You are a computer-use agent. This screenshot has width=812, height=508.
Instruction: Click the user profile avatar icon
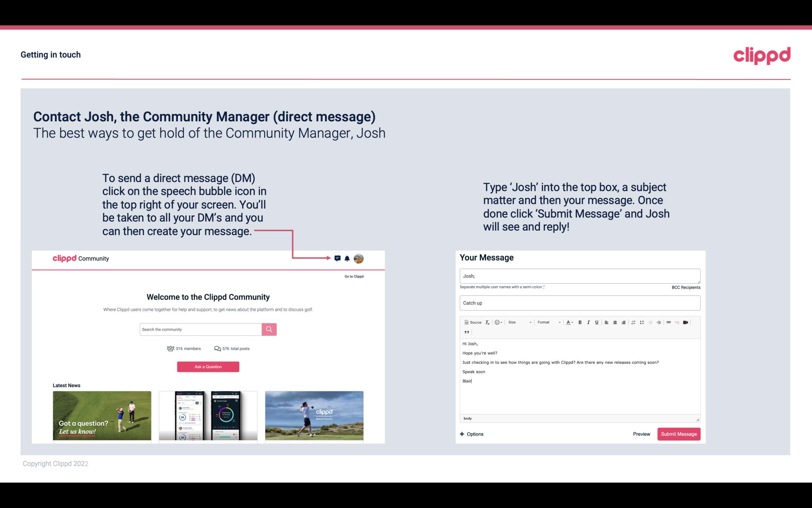click(359, 258)
